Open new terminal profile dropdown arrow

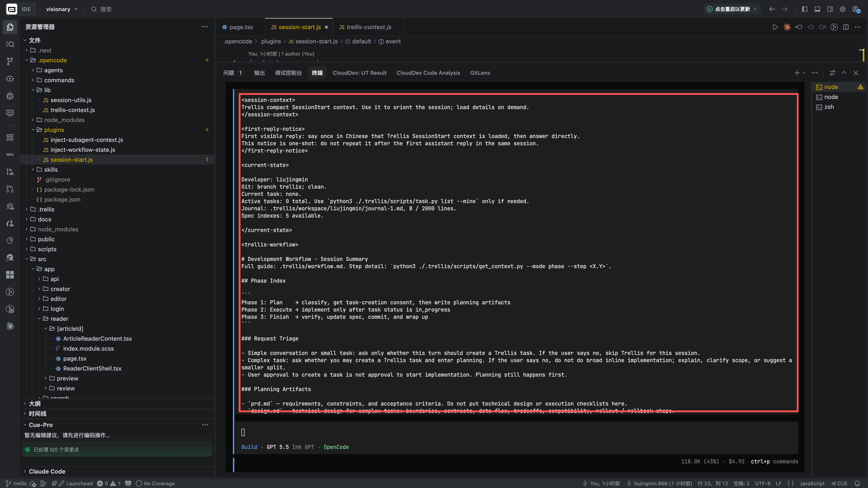(x=804, y=73)
